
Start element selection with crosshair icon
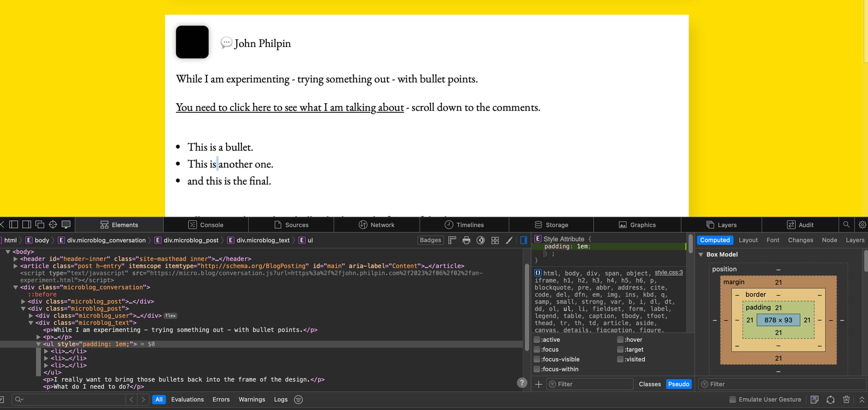tap(53, 224)
